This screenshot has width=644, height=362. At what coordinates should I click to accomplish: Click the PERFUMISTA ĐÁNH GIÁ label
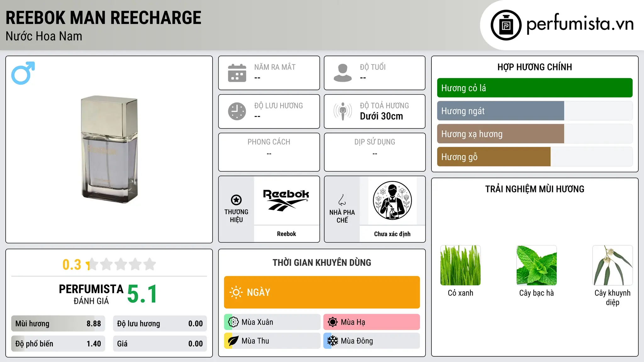click(x=91, y=294)
